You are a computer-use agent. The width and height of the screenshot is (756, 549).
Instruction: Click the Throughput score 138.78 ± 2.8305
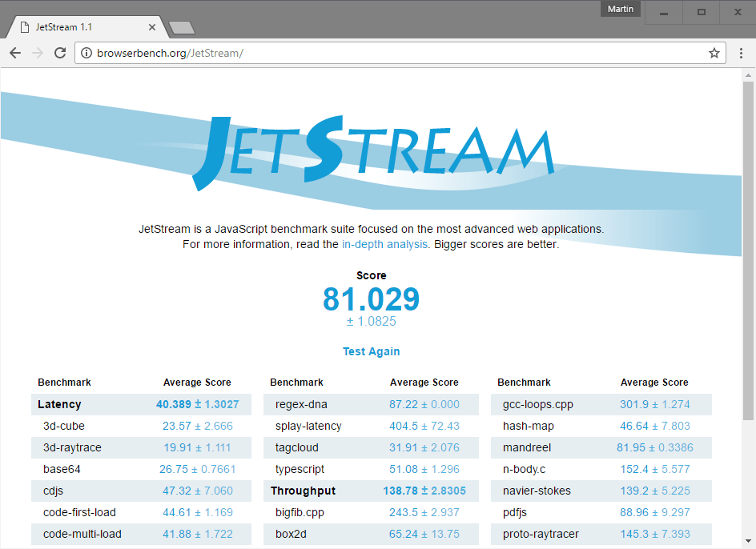(424, 491)
